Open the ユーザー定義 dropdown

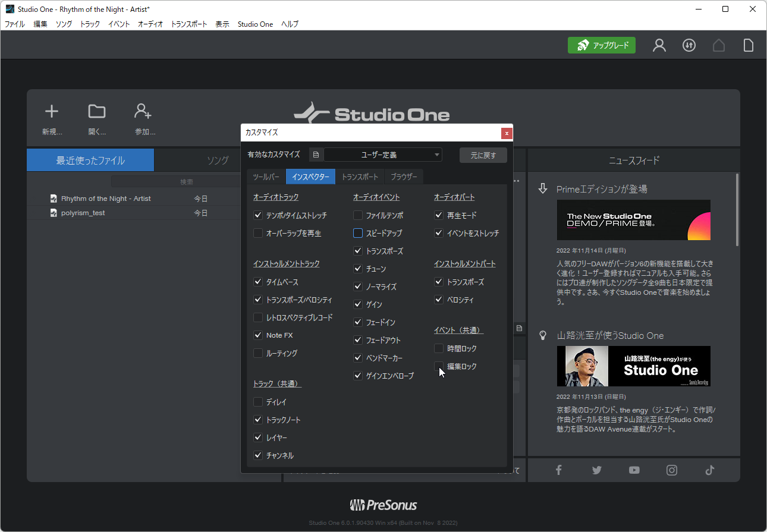click(x=383, y=154)
